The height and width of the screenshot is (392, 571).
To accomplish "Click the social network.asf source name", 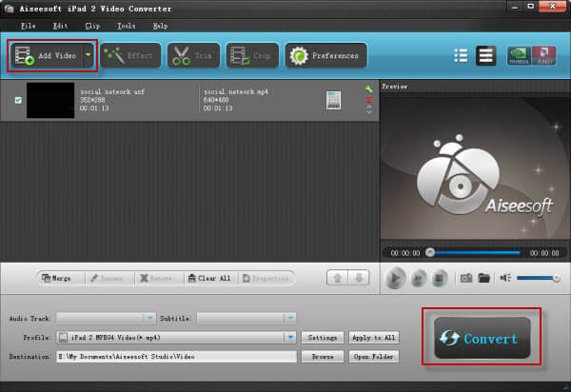I will tap(112, 91).
